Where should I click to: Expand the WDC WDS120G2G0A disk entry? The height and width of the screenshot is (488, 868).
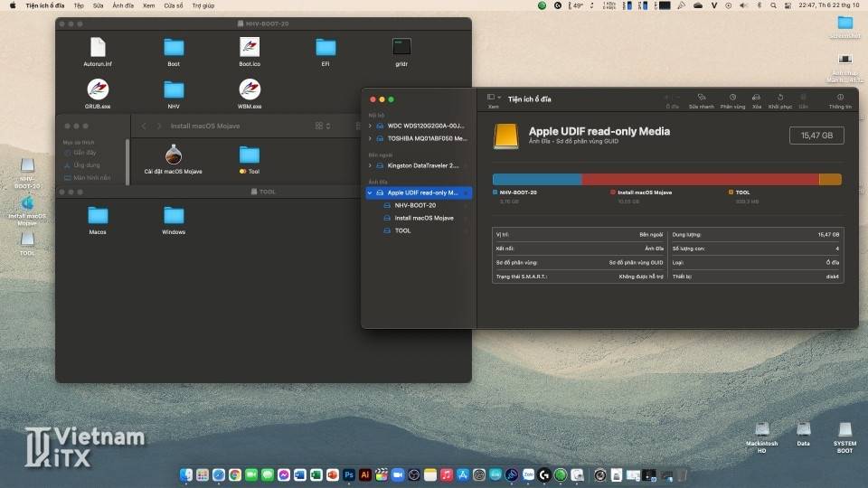tap(369, 126)
